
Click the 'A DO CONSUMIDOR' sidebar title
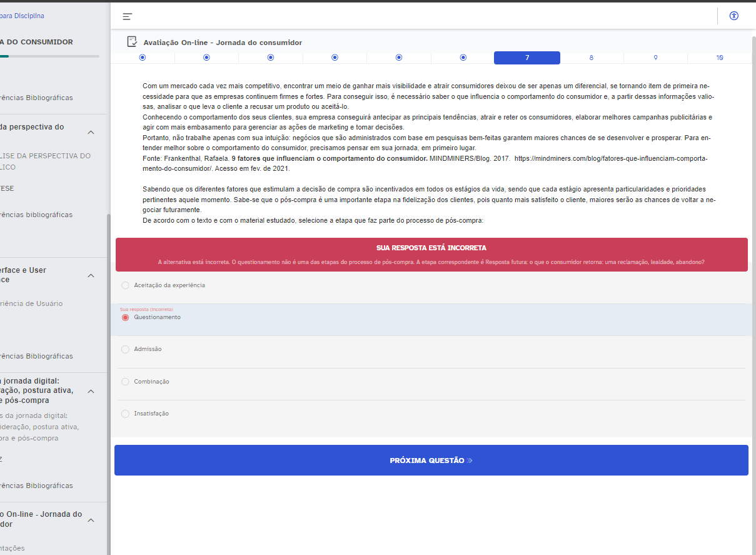36,42
